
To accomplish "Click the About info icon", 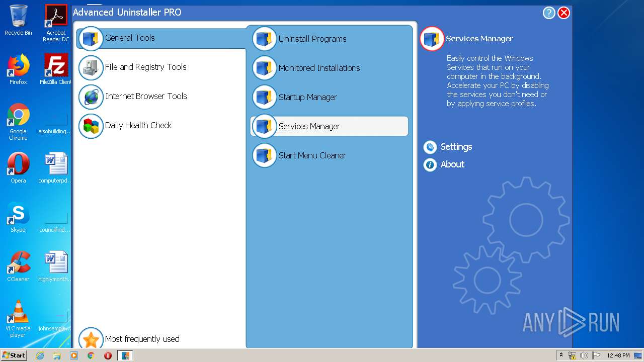I will coord(430,164).
